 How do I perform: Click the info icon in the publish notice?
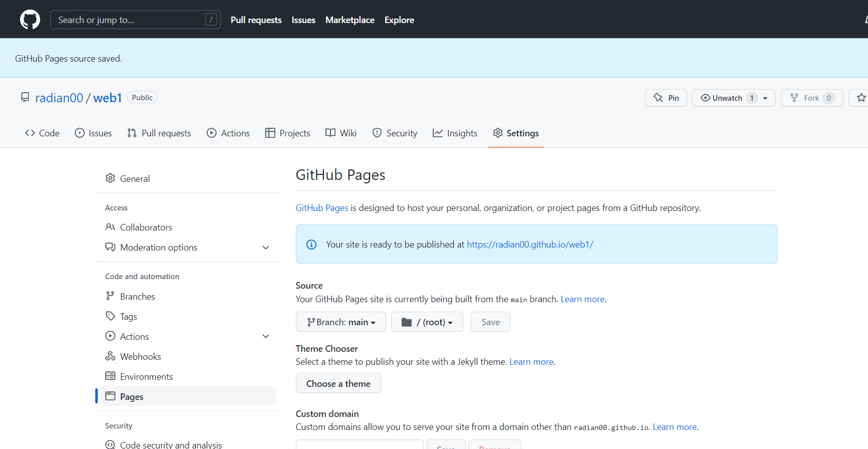click(x=311, y=245)
